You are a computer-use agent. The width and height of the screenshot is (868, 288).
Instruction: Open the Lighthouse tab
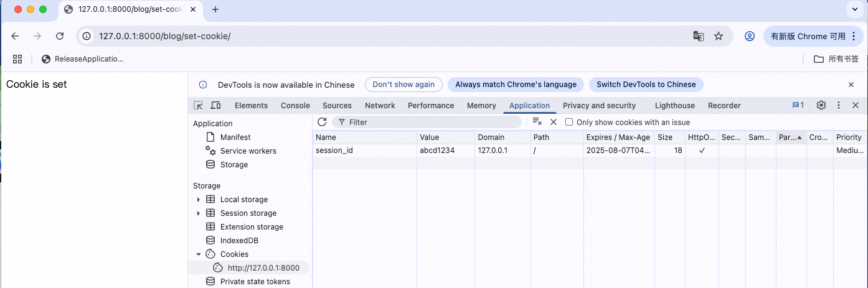(x=675, y=106)
